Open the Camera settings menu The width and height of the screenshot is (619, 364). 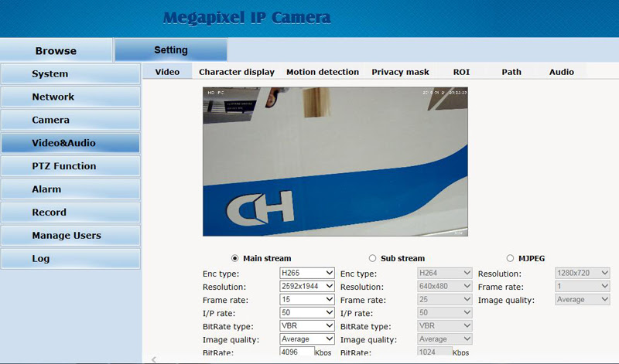pyautogui.click(x=70, y=120)
